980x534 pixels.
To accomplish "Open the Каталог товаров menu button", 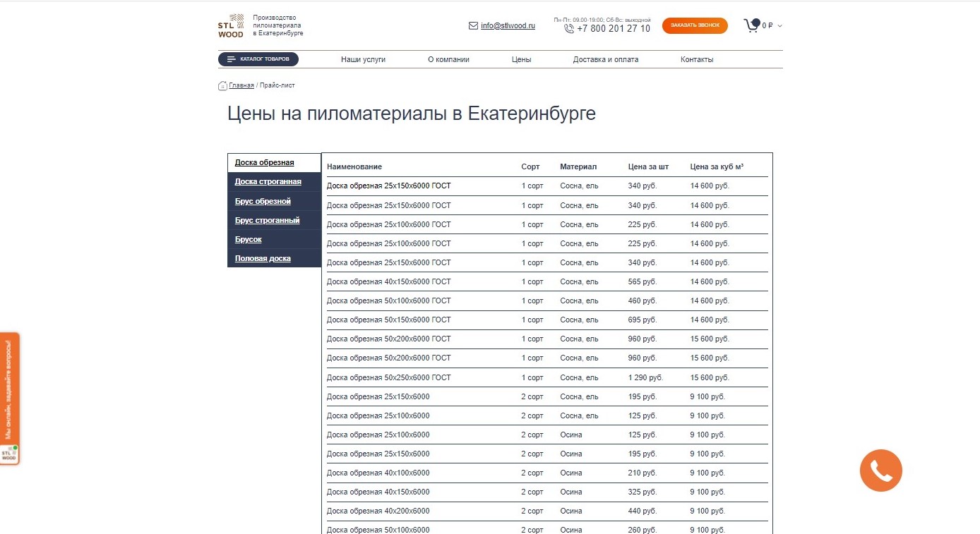I will coord(258,59).
